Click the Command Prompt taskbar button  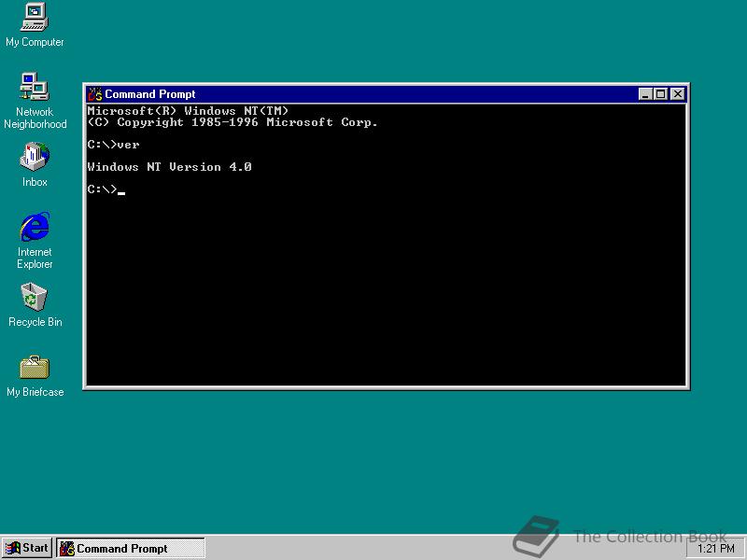[131, 548]
